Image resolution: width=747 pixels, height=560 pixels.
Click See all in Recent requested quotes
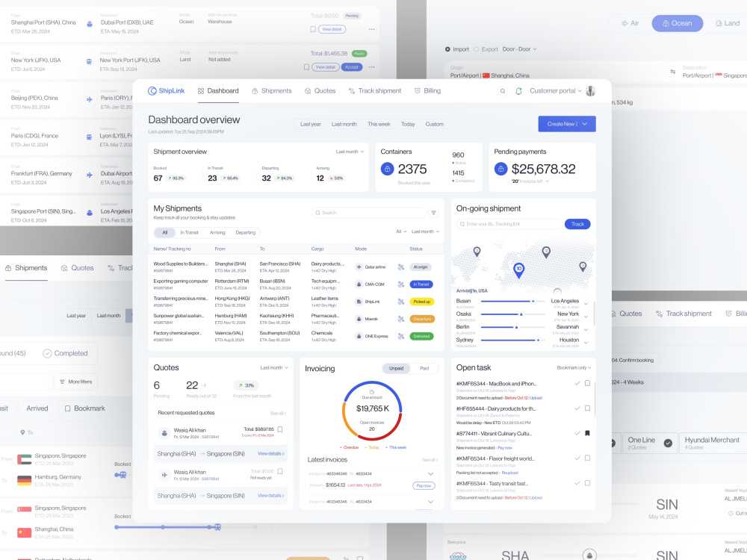[x=278, y=414]
